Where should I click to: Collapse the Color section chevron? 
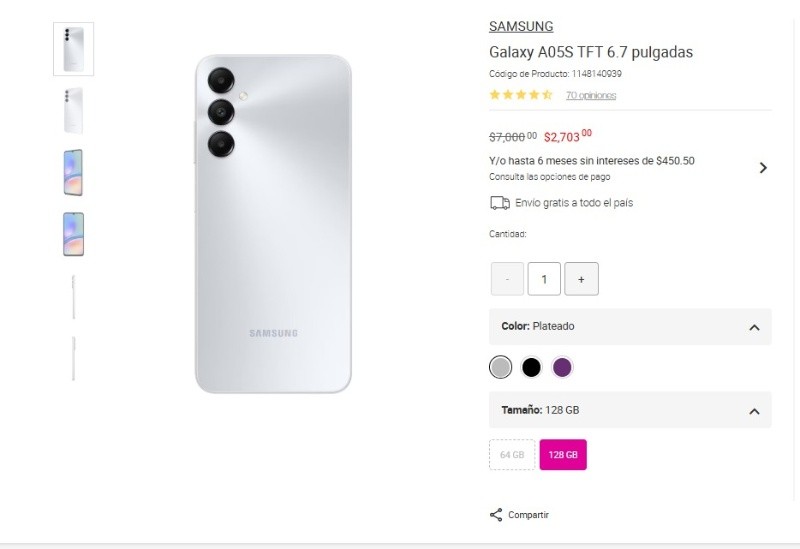point(755,327)
